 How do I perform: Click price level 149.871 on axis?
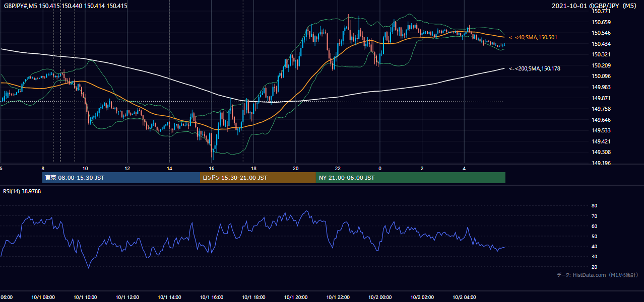(601, 98)
